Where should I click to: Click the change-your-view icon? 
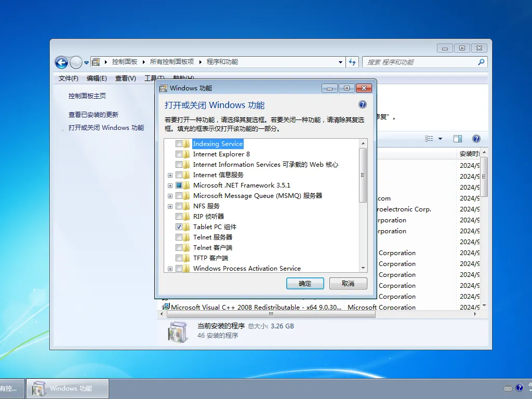point(433,139)
